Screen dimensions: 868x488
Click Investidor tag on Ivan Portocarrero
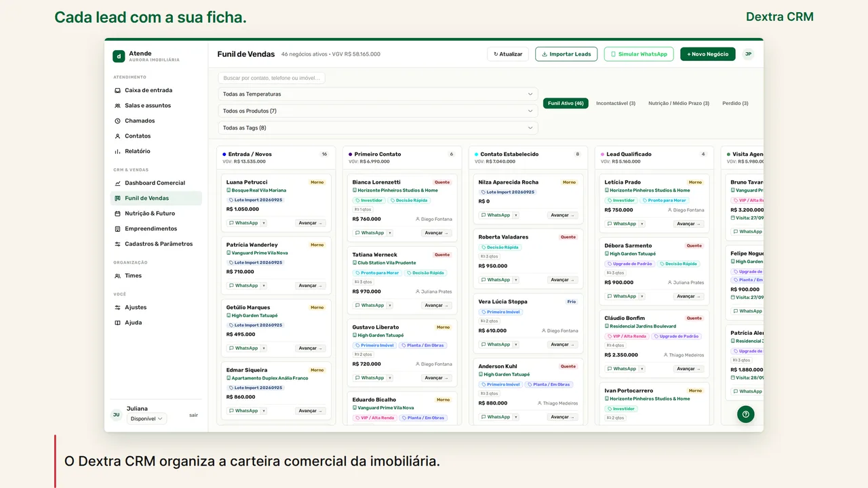coord(621,409)
